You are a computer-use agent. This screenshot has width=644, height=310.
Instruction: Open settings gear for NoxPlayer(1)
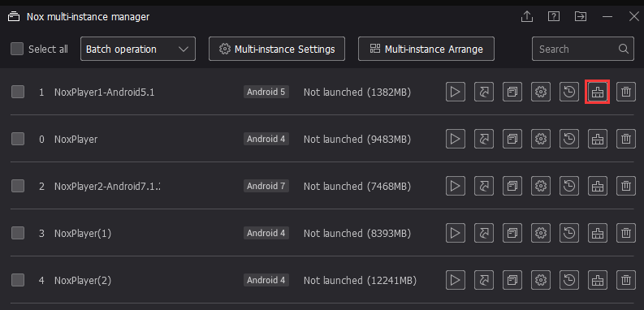point(541,233)
